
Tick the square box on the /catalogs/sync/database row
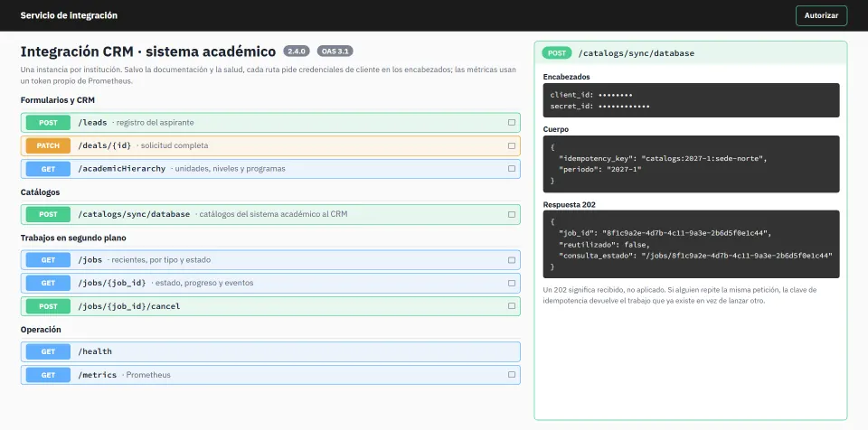coord(512,214)
